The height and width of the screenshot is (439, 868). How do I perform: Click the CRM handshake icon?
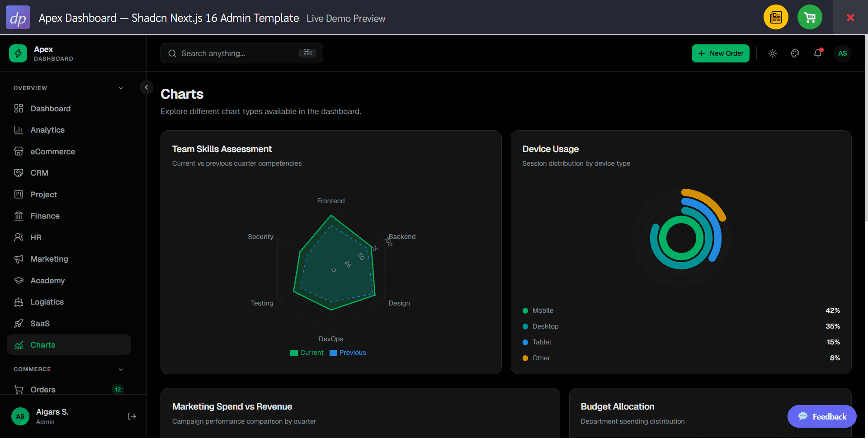tap(19, 173)
